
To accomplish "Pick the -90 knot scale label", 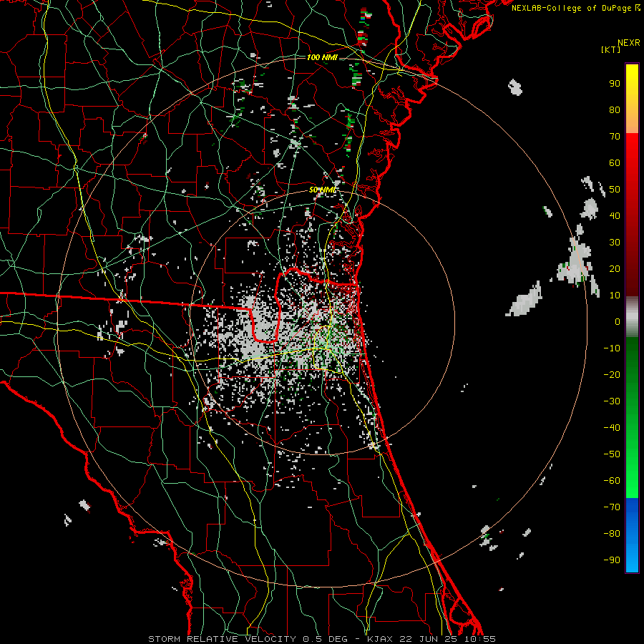I will click(612, 560).
